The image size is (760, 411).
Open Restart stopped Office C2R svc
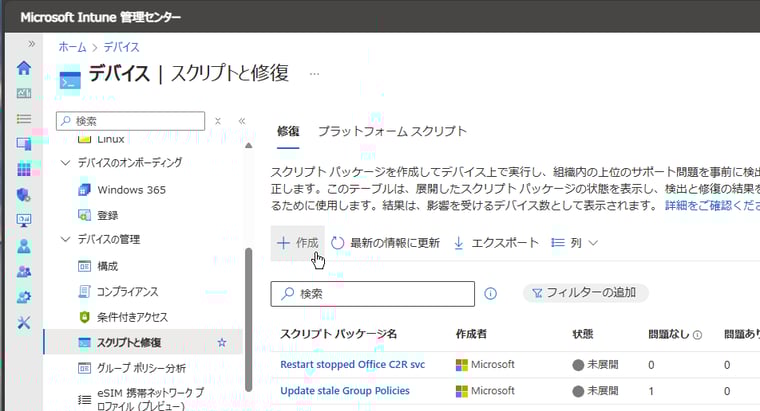click(352, 364)
